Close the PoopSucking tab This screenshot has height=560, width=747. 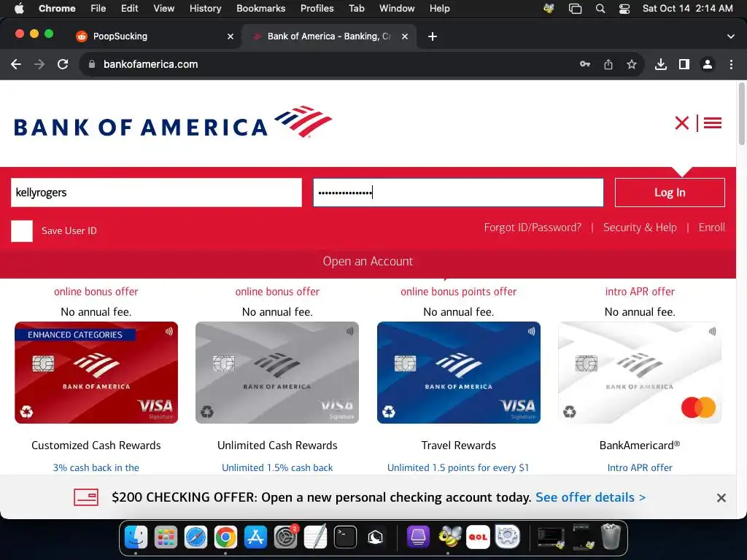[x=231, y=36]
